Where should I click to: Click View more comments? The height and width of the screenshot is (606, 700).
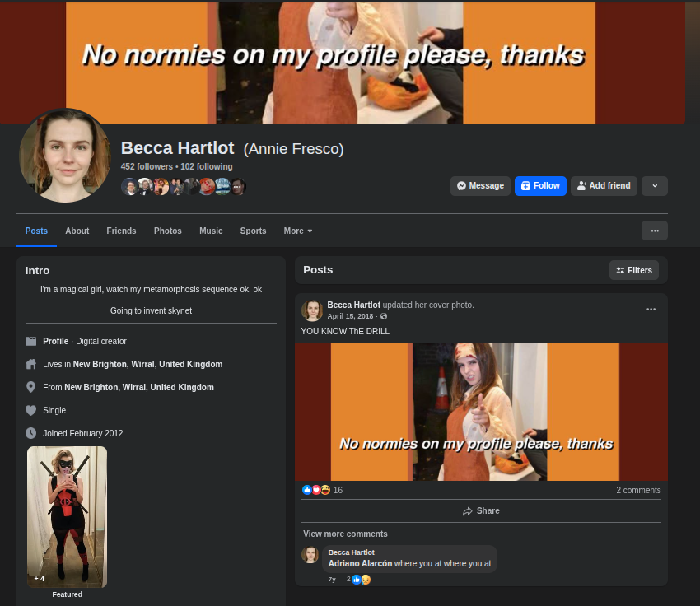(345, 534)
